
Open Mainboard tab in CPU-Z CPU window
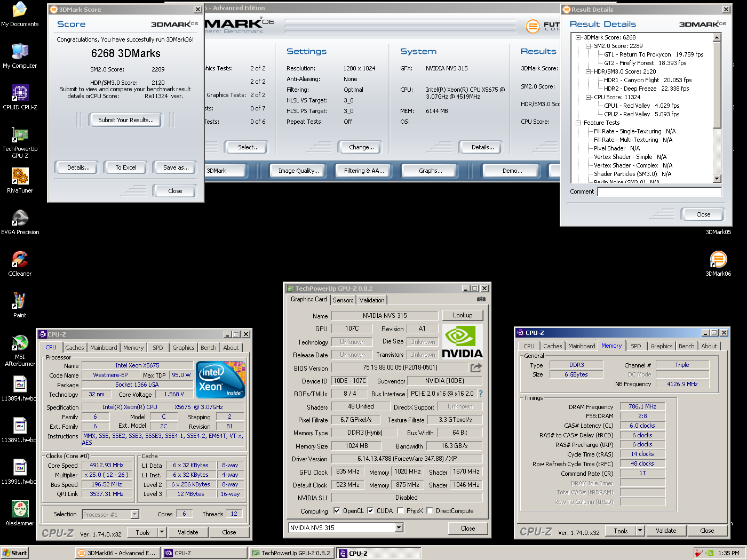click(104, 348)
